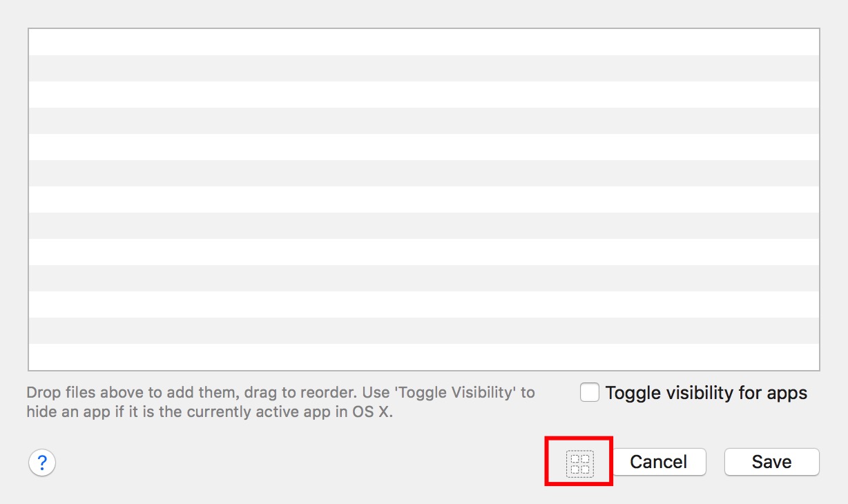Image resolution: width=848 pixels, height=504 pixels.
Task: Select the first white row in the list
Action: [424, 42]
